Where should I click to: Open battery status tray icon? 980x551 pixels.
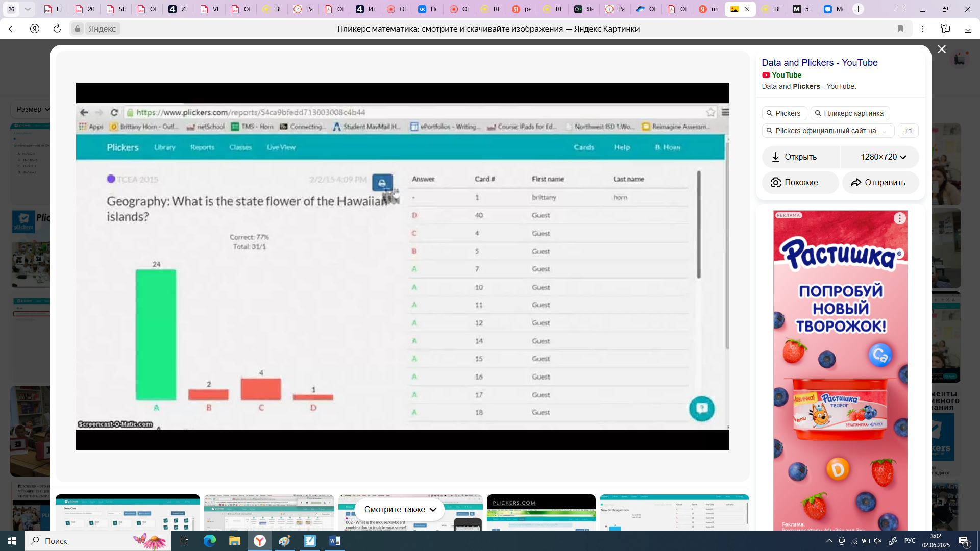point(866,541)
